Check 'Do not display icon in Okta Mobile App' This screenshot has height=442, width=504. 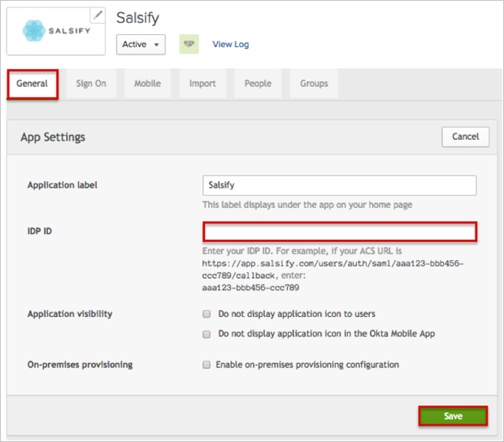(x=207, y=334)
